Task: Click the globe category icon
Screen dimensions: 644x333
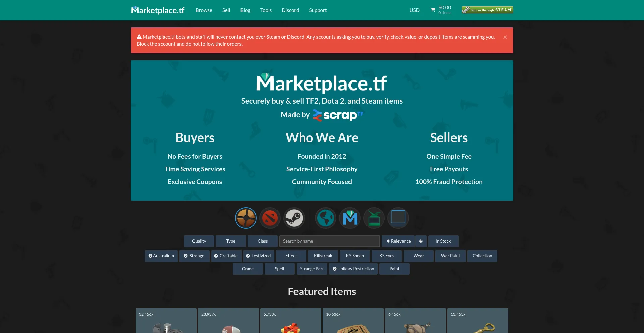Action: coord(325,218)
